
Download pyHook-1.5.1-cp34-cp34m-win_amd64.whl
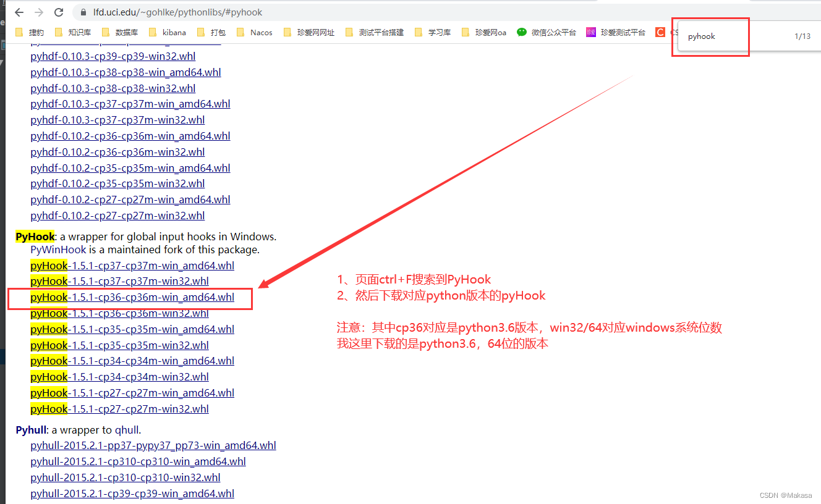tap(132, 361)
